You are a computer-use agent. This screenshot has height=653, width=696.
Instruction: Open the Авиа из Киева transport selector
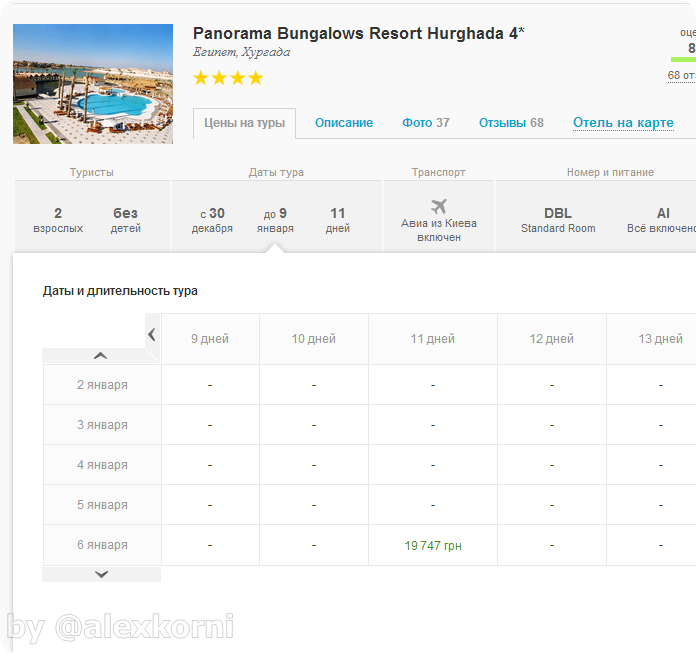(439, 221)
